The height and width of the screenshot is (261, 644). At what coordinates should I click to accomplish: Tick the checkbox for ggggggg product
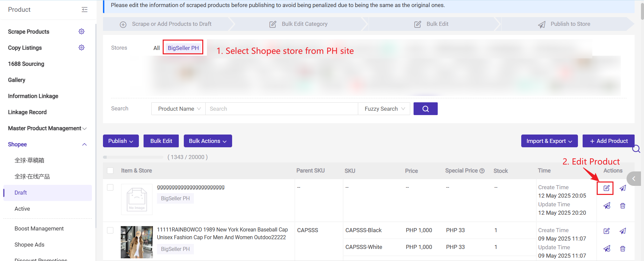[110, 188]
